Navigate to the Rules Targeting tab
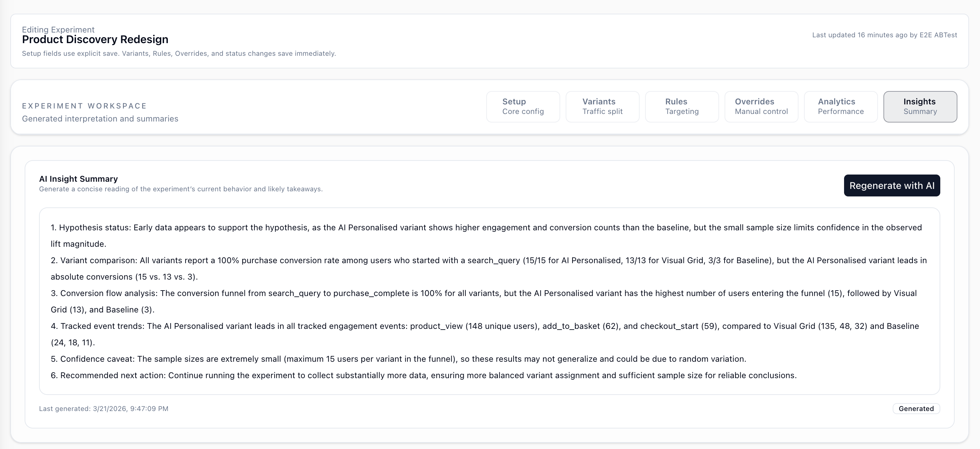Screen dimensions: 980x449 [681, 106]
